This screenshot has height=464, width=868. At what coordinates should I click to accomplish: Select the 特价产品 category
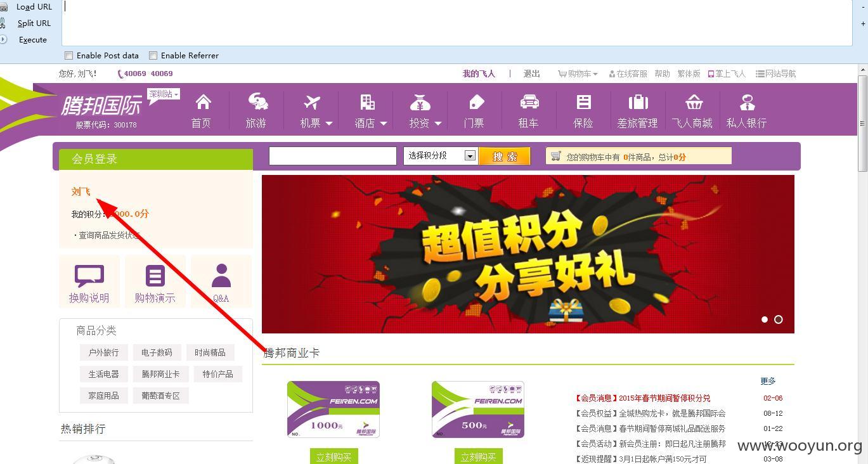click(218, 374)
